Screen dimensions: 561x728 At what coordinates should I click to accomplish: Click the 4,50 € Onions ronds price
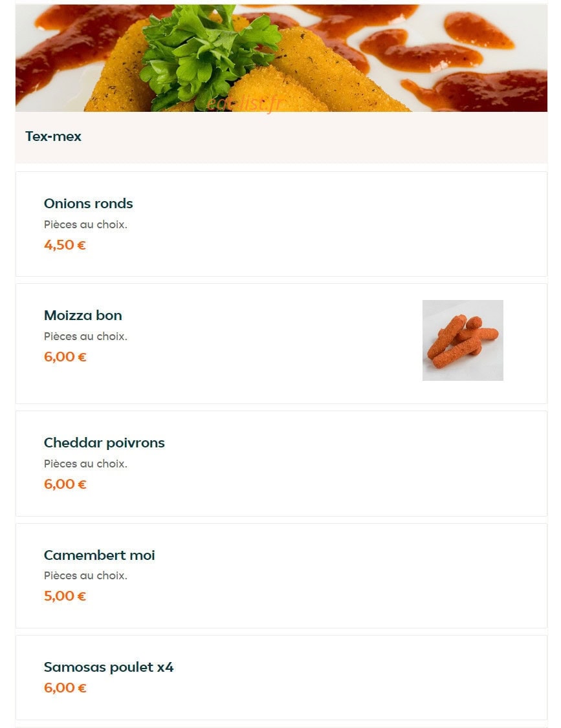click(x=65, y=244)
